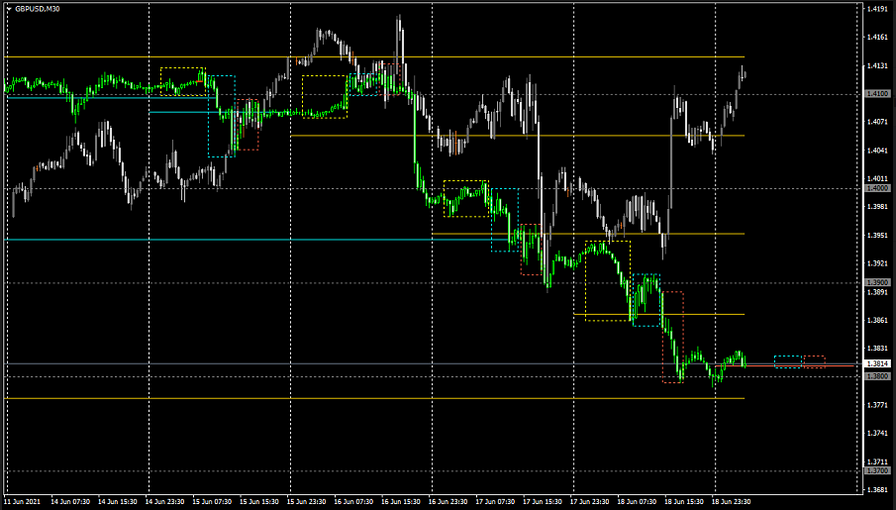896x510 pixels.
Task: Click the 18 Jun 23:30 time label
Action: coord(731,501)
